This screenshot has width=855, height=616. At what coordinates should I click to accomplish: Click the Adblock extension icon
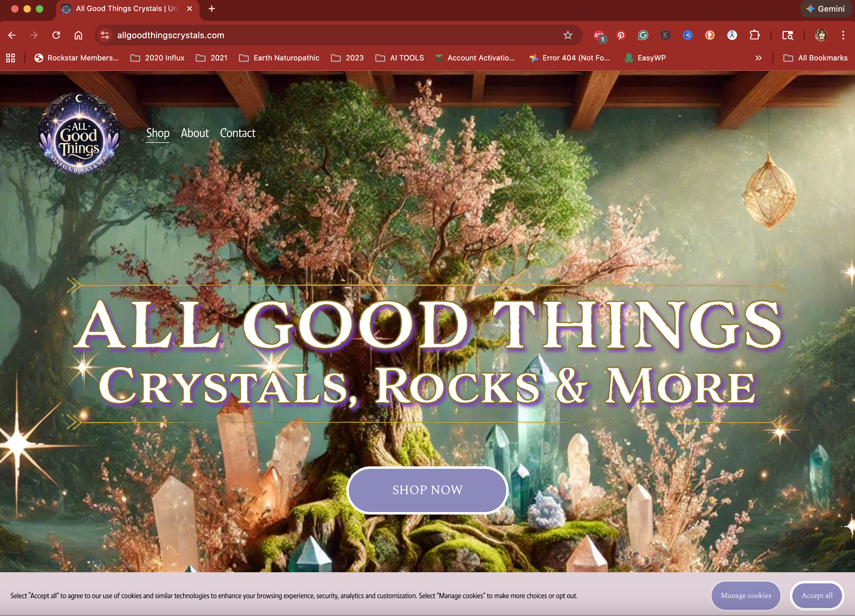pos(598,36)
